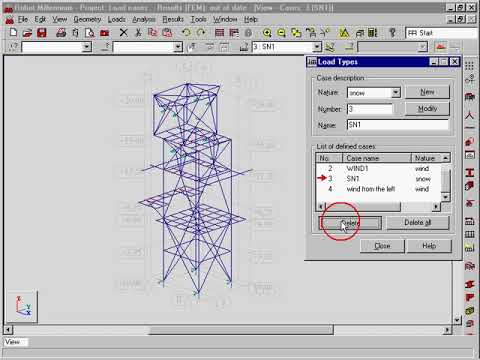This screenshot has height=360, width=480.
Task: Click the Paste icon in toolbar
Action: [x=167, y=32]
